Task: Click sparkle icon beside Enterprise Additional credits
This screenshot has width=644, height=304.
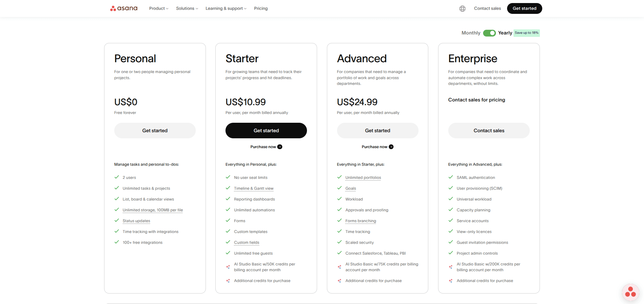Action: [451, 281]
